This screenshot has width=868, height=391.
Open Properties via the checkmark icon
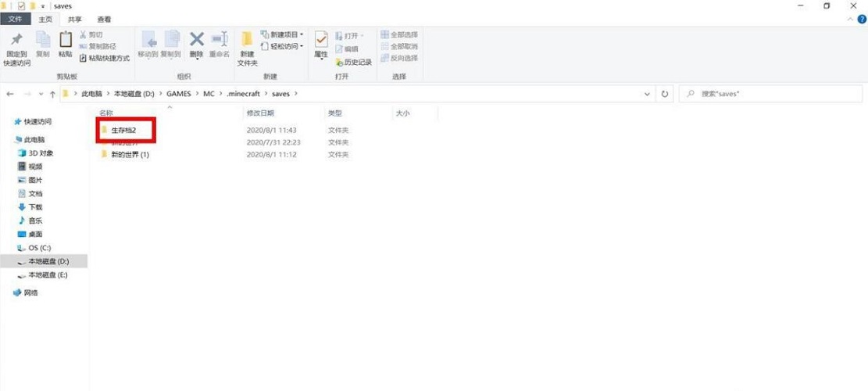pyautogui.click(x=321, y=41)
